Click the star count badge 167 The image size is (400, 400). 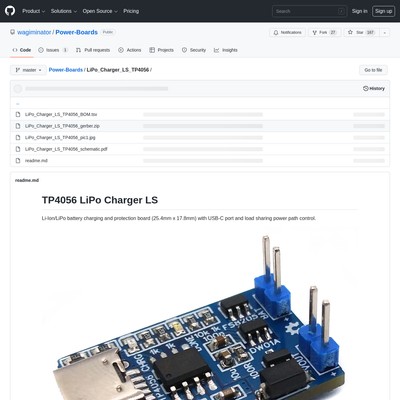tap(370, 32)
